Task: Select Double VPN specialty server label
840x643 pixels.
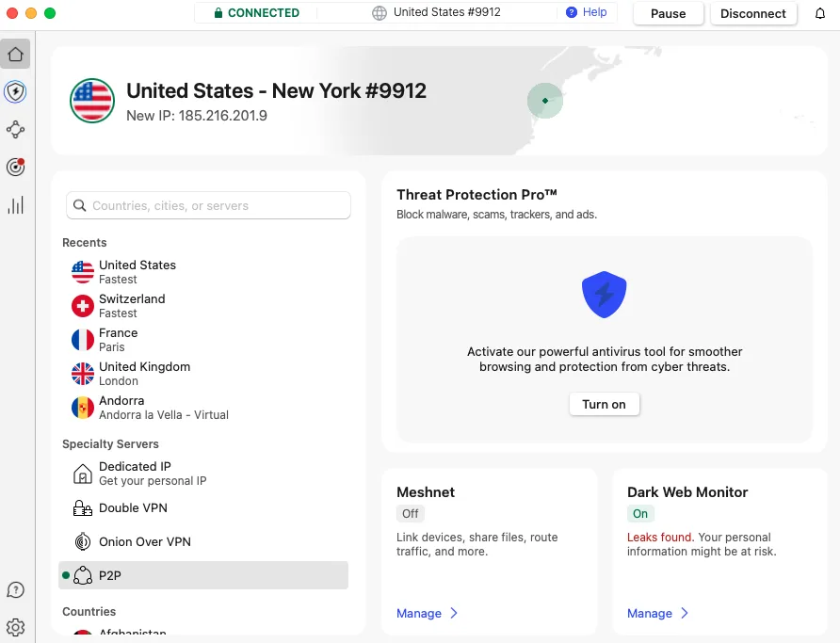Action: 133,507
